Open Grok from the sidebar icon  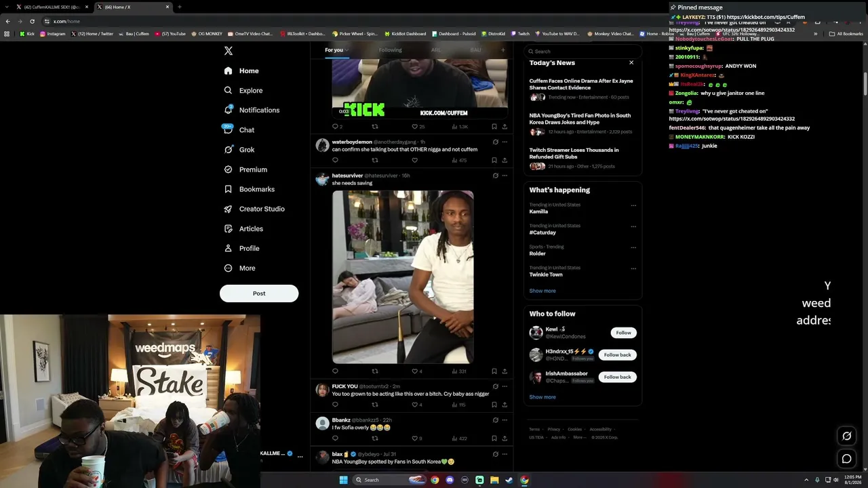tap(229, 150)
